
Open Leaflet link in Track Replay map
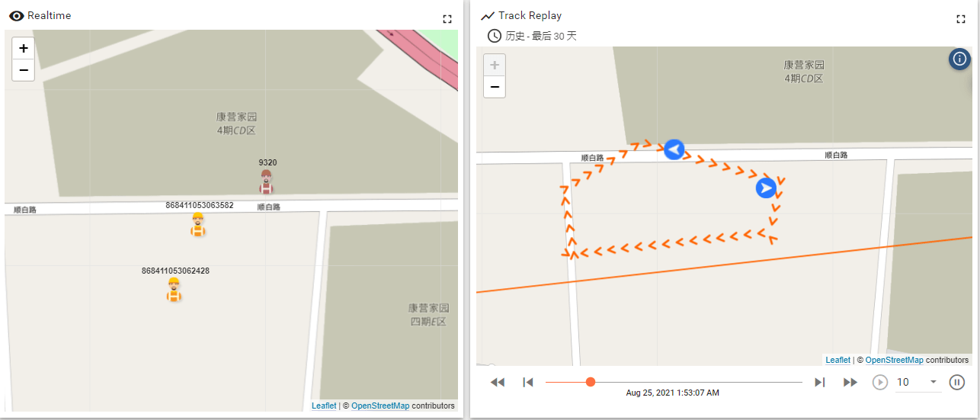pyautogui.click(x=838, y=360)
